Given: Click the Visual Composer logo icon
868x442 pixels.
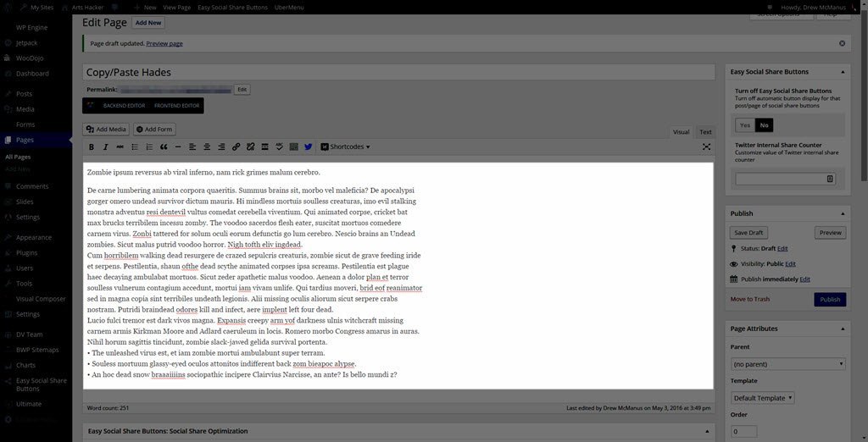Looking at the screenshot, I should (91, 106).
